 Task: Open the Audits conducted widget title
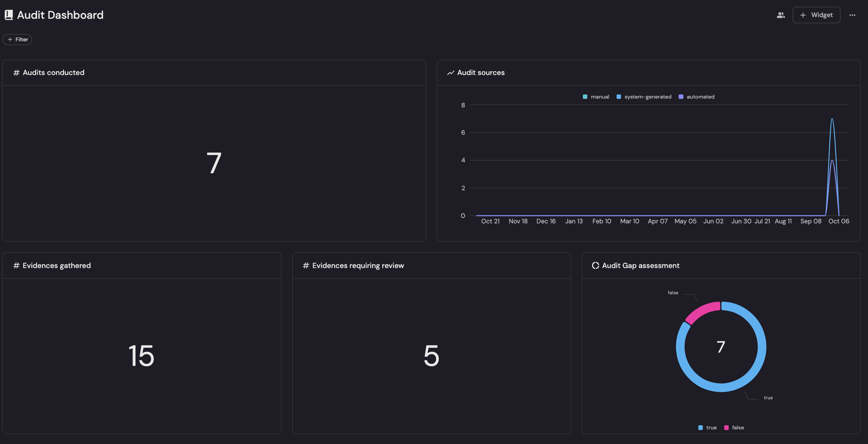click(53, 73)
